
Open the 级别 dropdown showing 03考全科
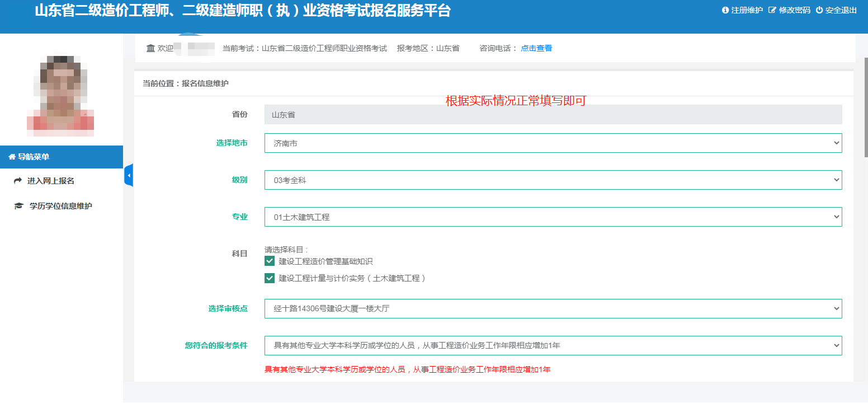pos(553,180)
